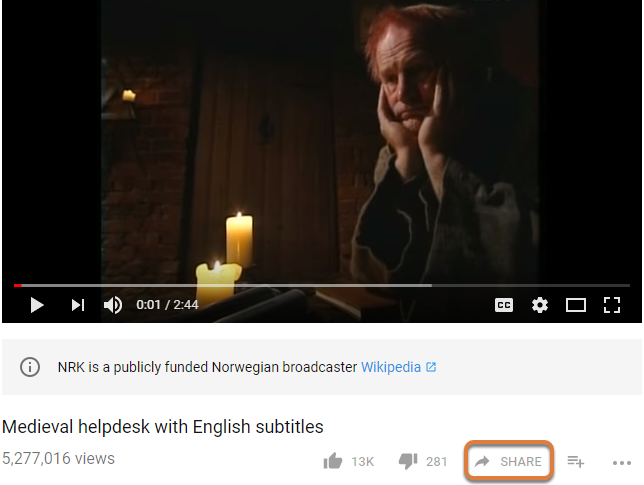Dislike the video with thumbs down
This screenshot has width=644, height=485.
pyautogui.click(x=408, y=461)
